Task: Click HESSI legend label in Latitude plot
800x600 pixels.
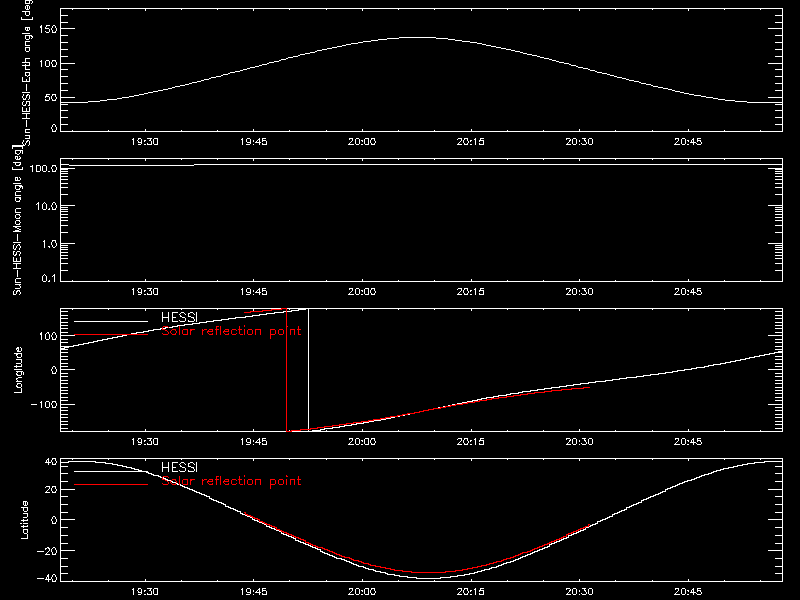Action: (179, 467)
